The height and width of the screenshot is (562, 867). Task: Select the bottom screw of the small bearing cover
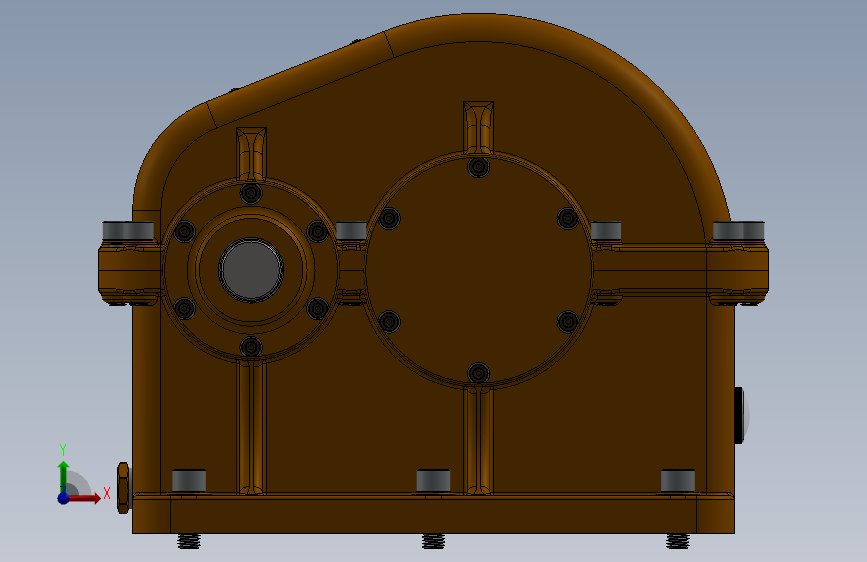point(251,347)
